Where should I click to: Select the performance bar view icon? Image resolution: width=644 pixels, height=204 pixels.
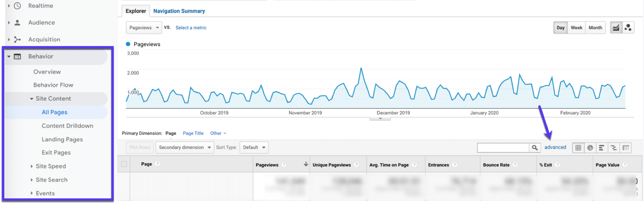tap(602, 147)
